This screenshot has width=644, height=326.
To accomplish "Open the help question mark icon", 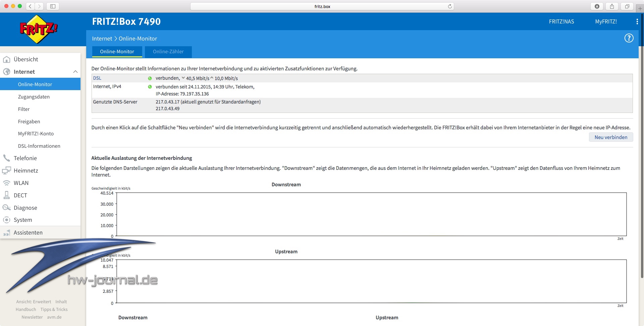I will (629, 38).
